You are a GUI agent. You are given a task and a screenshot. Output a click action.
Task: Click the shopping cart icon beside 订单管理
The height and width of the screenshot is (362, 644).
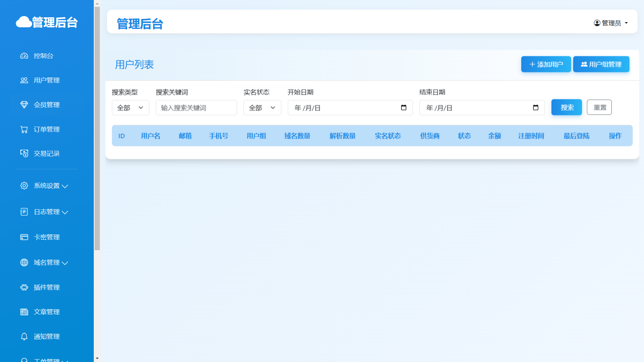tap(24, 130)
